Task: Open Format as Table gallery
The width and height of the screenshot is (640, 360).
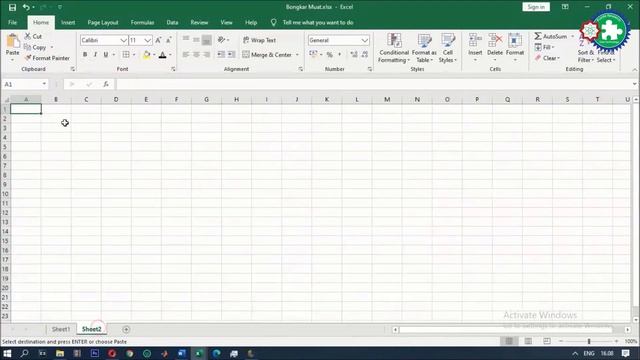Action: tap(424, 48)
